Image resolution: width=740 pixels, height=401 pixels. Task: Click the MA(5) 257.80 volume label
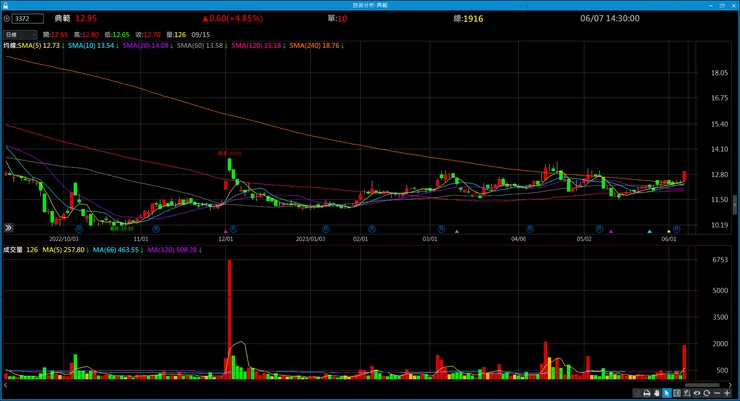[x=64, y=250]
